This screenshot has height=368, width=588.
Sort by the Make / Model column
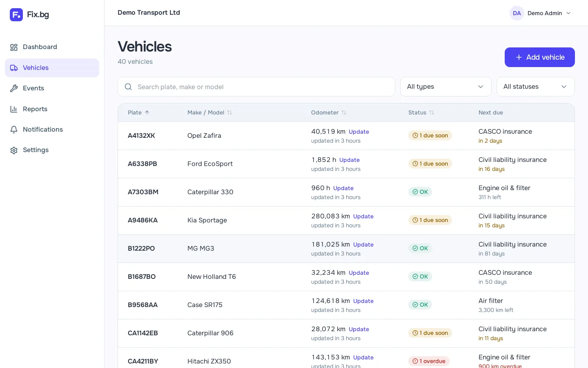210,112
